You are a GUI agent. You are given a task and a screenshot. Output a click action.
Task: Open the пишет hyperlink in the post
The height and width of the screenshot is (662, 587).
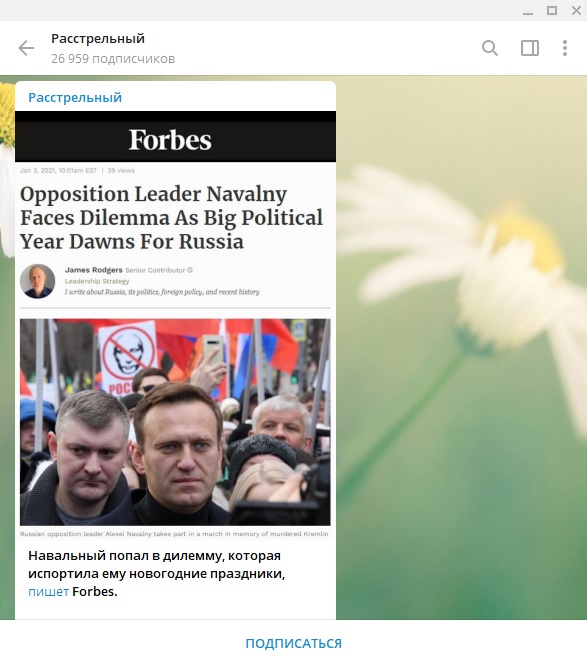[48, 591]
